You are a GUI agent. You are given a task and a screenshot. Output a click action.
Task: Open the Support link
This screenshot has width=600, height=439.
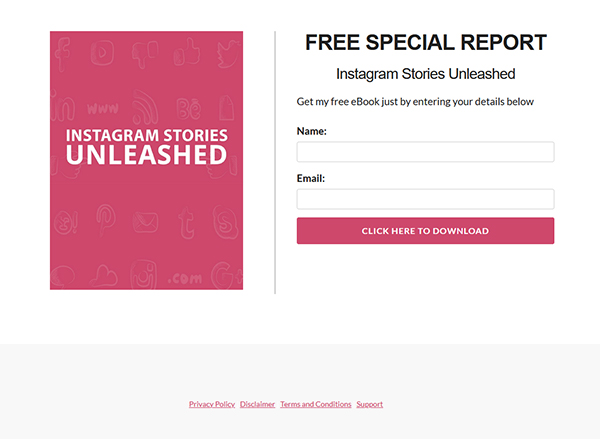tap(370, 404)
